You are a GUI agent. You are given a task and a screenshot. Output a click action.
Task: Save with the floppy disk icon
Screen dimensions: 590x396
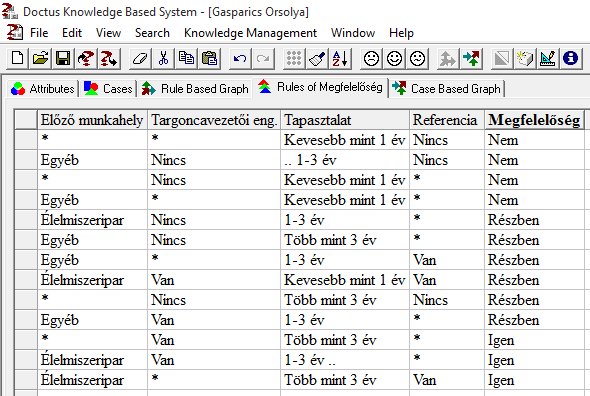tap(63, 59)
